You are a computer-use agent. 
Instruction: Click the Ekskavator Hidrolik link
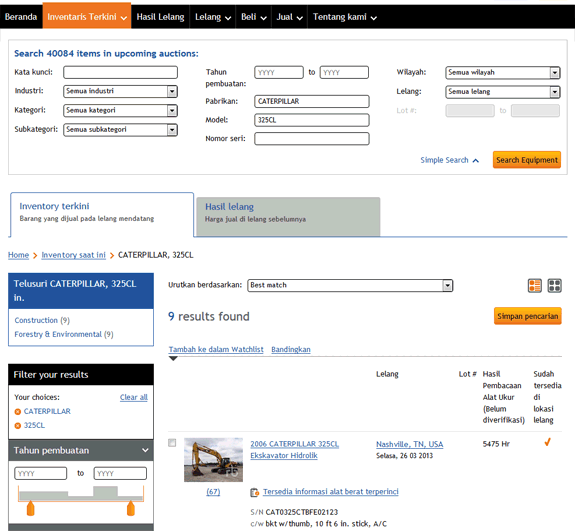coord(284,455)
